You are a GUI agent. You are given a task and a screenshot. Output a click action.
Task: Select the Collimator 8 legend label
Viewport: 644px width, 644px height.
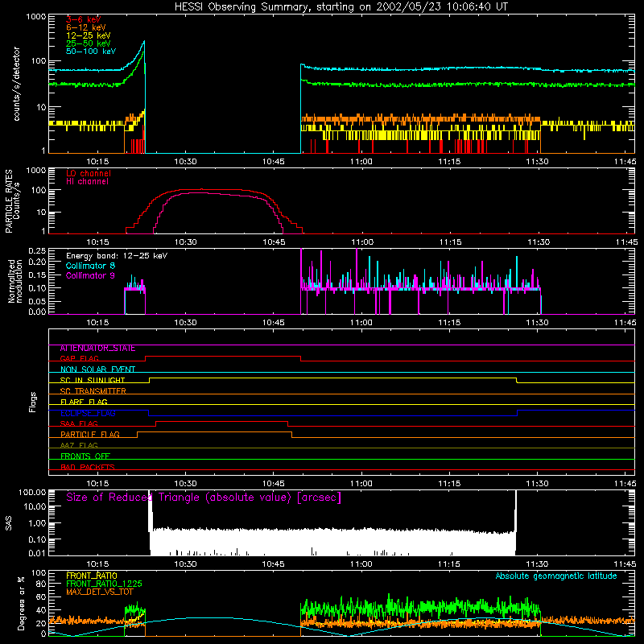pyautogui.click(x=90, y=266)
